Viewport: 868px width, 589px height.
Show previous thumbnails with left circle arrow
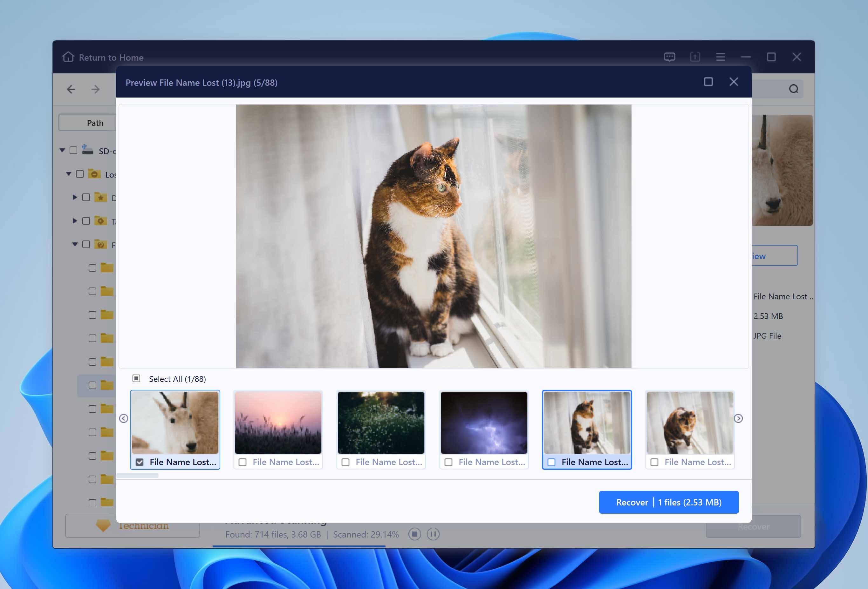(124, 418)
